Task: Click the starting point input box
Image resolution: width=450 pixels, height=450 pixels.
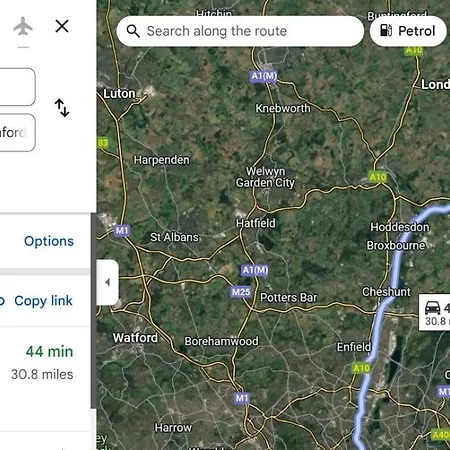Action: point(17,87)
